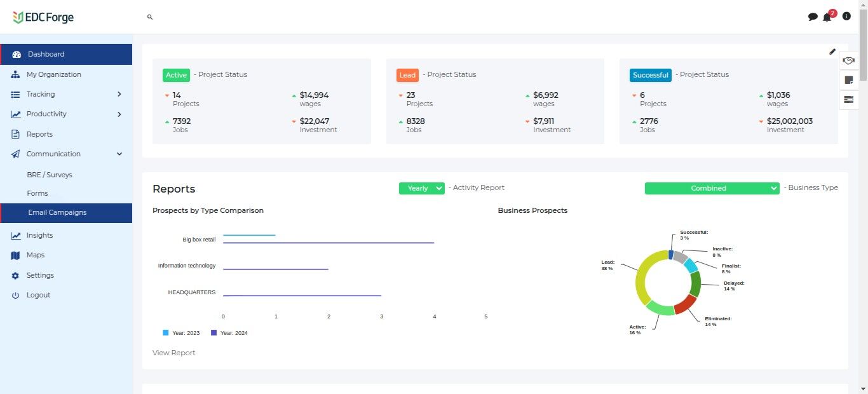Open the Combined business type dropdown
This screenshot has height=394, width=868.
point(712,188)
